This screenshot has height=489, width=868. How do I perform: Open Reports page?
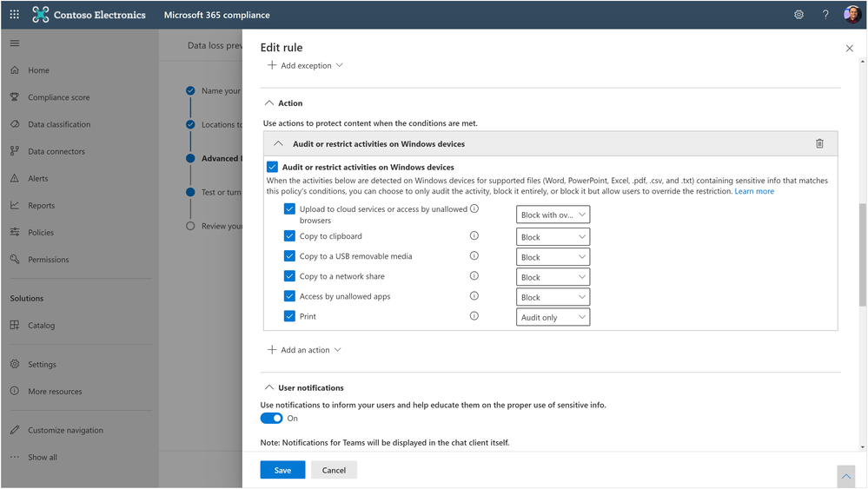42,205
